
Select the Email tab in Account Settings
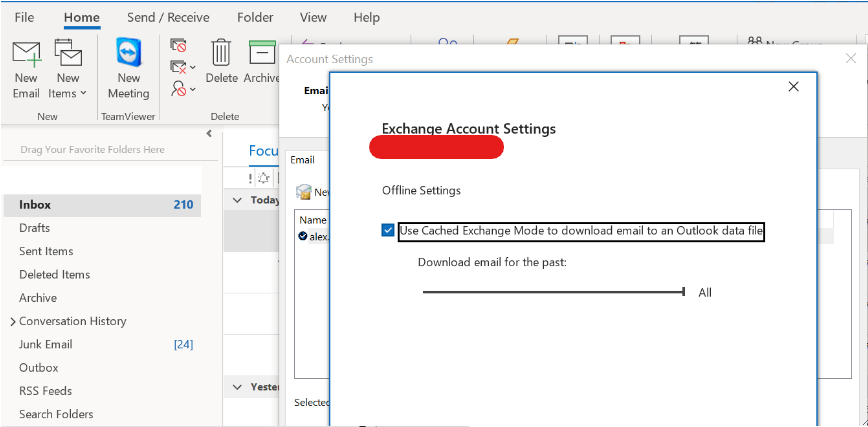(x=302, y=160)
